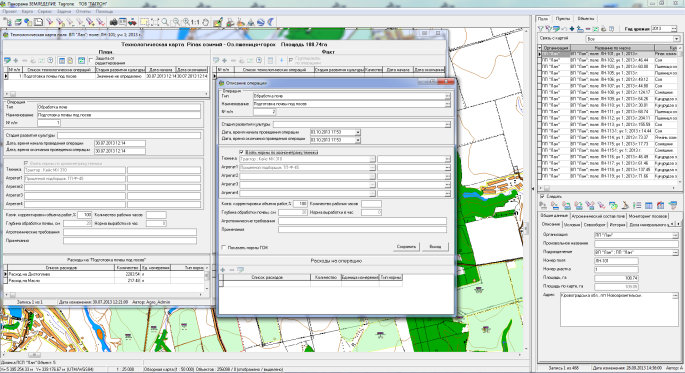This screenshot has width=685, height=373.
Task: Open 'Проект' menu
Action: click(10, 11)
